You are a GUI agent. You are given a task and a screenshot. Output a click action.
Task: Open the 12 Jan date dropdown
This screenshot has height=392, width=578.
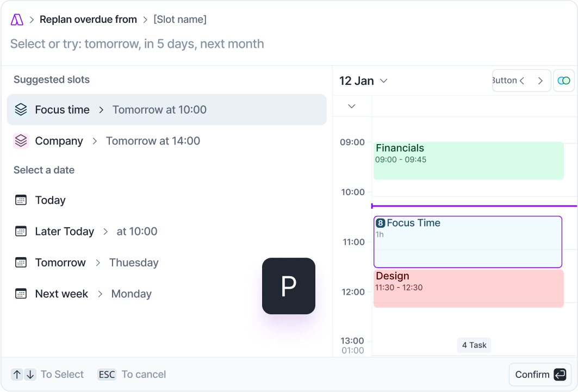(363, 80)
